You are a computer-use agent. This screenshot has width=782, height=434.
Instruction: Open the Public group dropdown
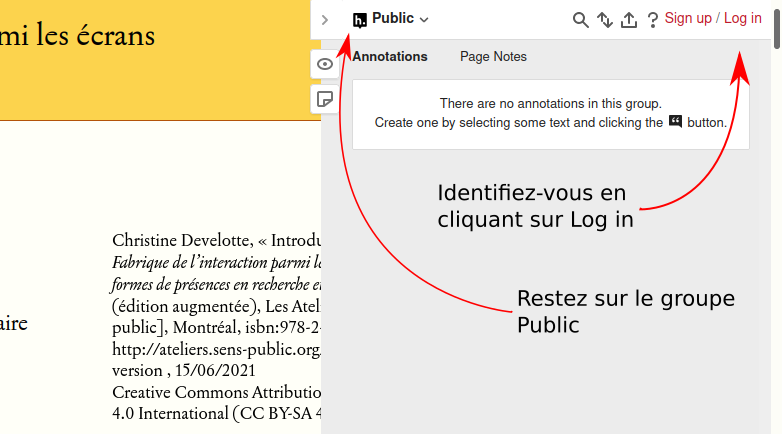(400, 19)
